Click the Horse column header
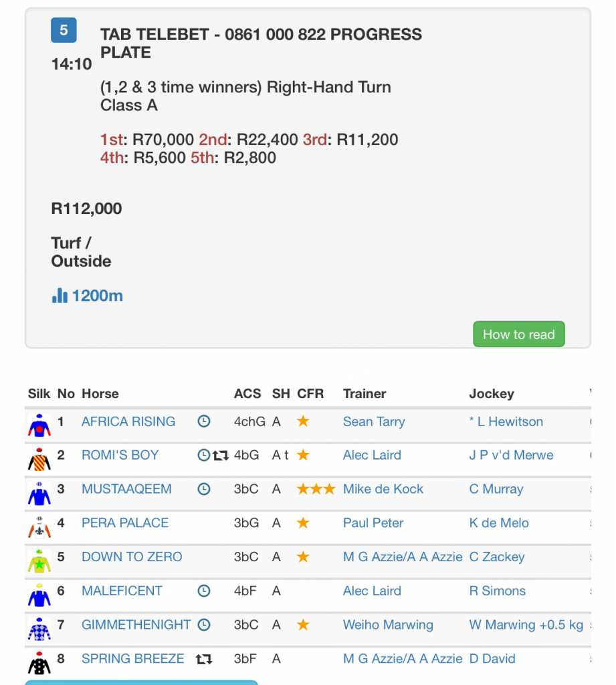The width and height of the screenshot is (616, 685). (100, 393)
